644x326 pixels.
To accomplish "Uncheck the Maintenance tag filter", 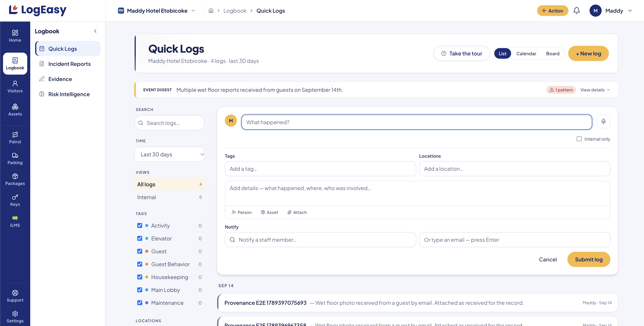I will pos(140,303).
